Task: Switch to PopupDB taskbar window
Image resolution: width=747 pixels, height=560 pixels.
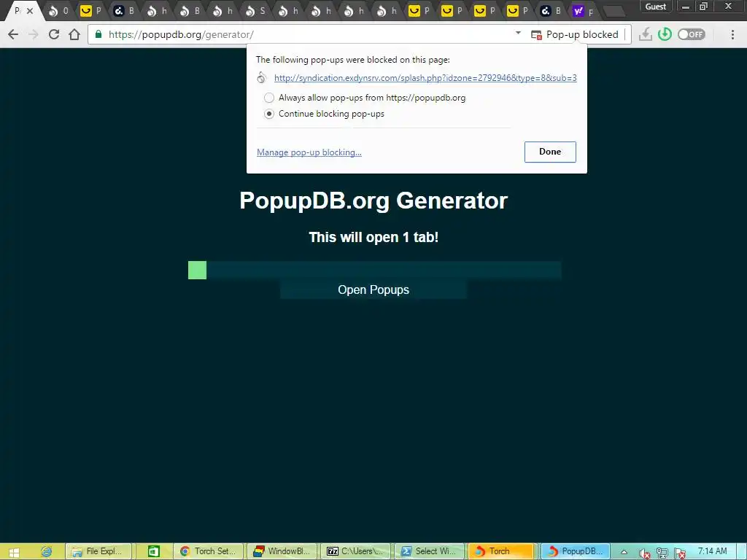Action: click(x=576, y=551)
